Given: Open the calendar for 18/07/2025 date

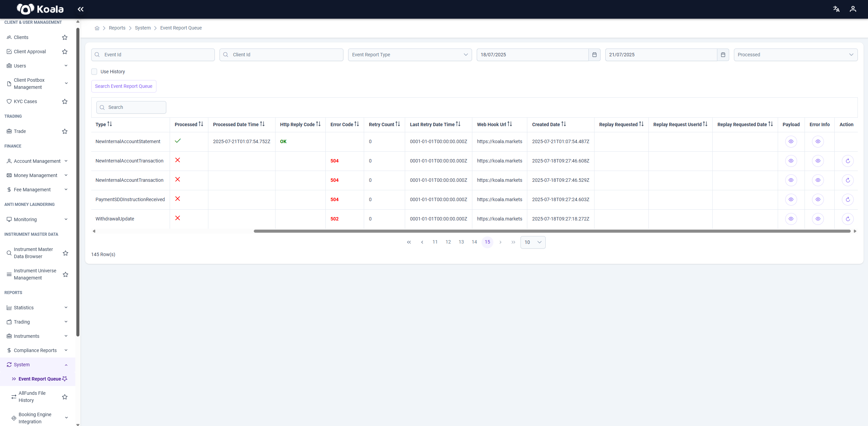Looking at the screenshot, I should point(594,55).
